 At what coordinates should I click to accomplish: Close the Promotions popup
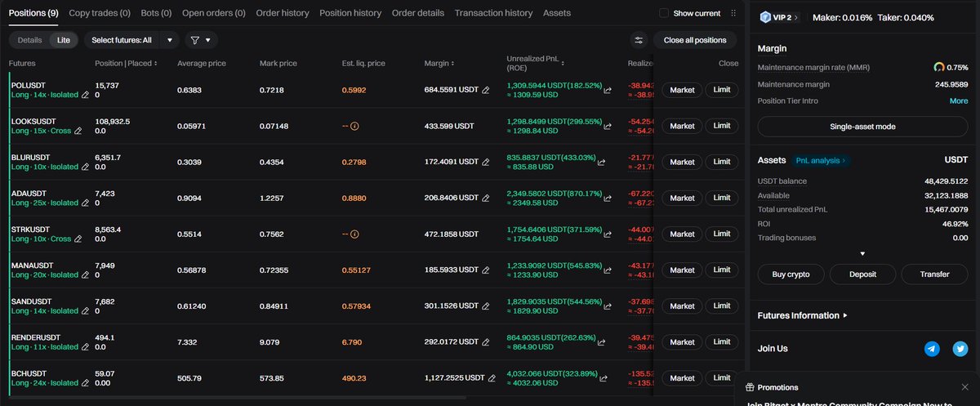[x=964, y=387]
